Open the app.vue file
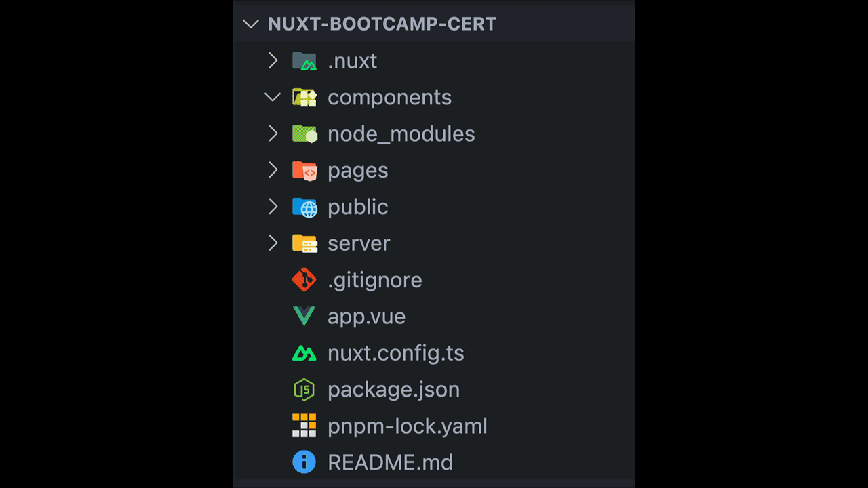This screenshot has width=868, height=488. pos(366,317)
